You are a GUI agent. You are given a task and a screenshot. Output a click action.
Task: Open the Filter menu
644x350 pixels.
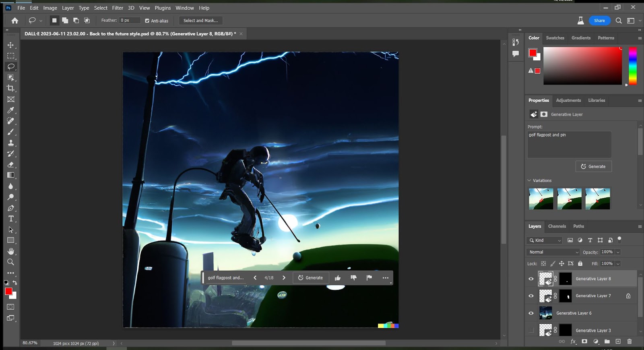(118, 8)
